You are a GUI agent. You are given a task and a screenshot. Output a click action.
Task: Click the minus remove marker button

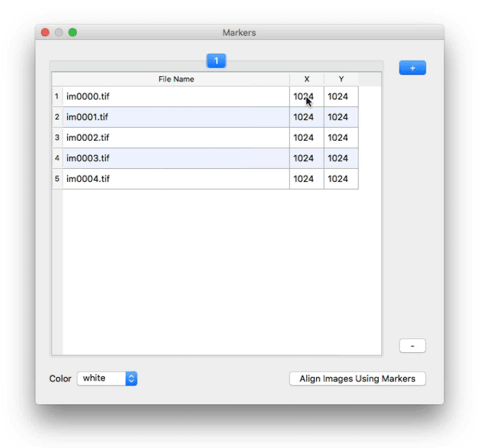point(412,346)
